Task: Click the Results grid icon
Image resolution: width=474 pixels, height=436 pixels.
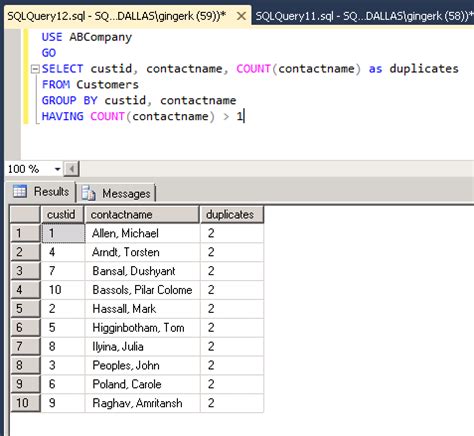Action: [x=20, y=191]
